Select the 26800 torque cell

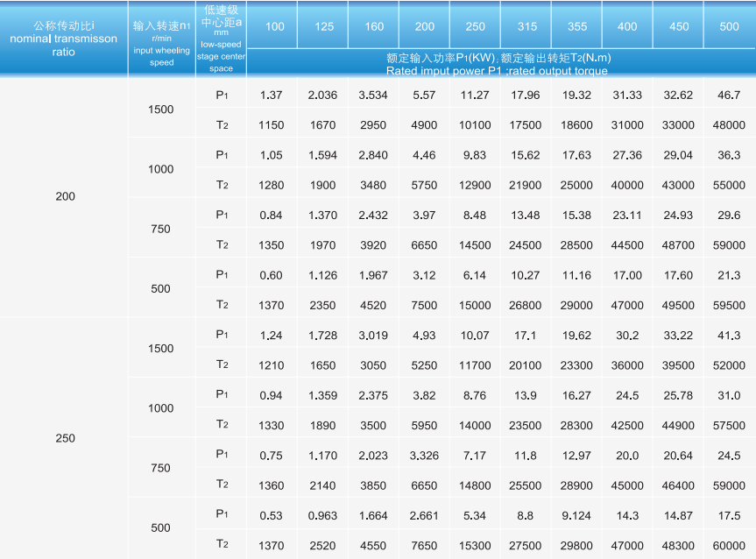pos(526,306)
